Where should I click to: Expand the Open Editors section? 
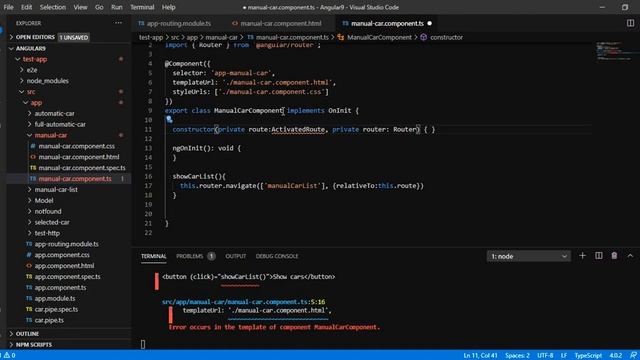click(35, 37)
